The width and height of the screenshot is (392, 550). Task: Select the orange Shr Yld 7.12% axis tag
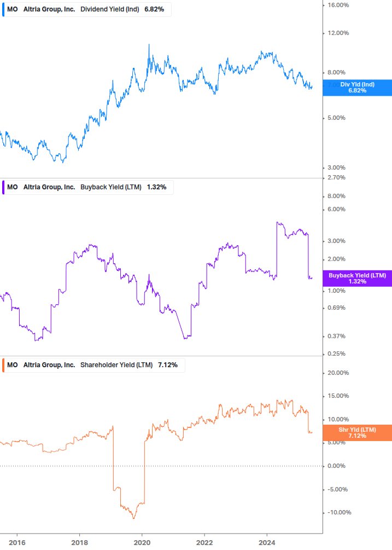pos(358,433)
